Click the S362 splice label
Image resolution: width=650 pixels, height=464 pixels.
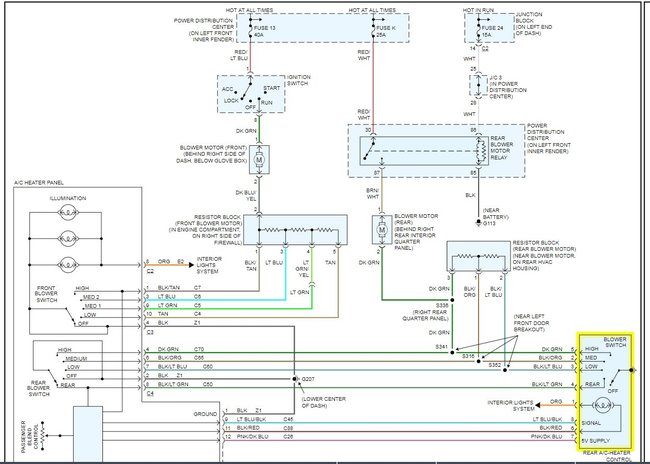tap(495, 365)
